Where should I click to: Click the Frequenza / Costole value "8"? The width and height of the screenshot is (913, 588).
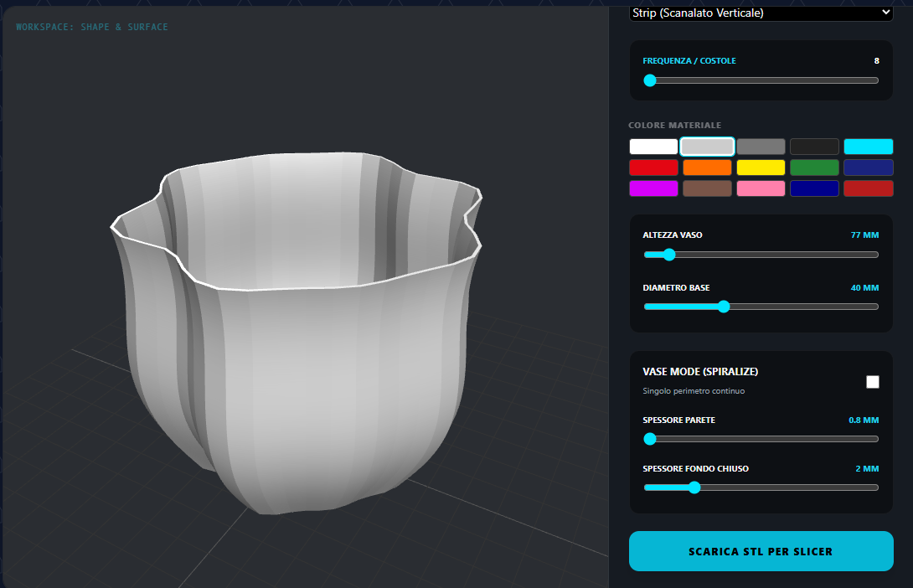click(x=876, y=60)
